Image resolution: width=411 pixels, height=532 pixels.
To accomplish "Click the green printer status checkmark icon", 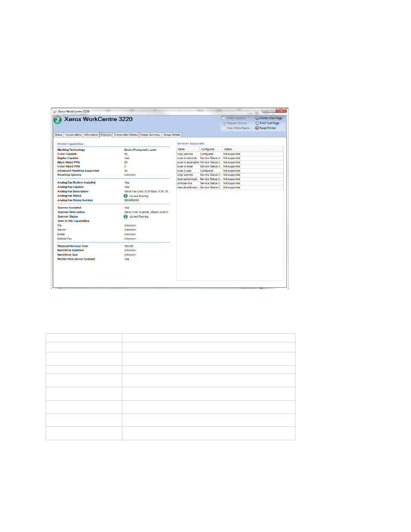I will (x=58, y=120).
